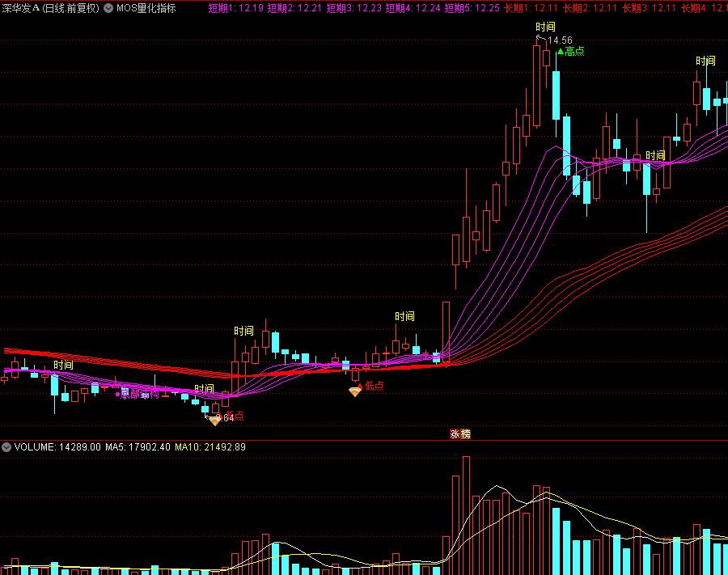728x575 pixels.
Task: Select the tallest red volume bar
Action: pyautogui.click(x=466, y=516)
